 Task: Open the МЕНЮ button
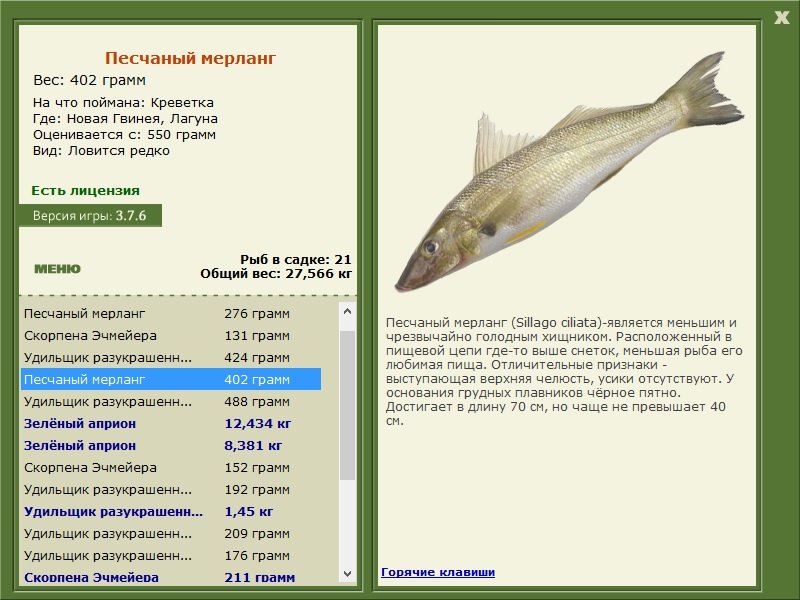[x=57, y=269]
